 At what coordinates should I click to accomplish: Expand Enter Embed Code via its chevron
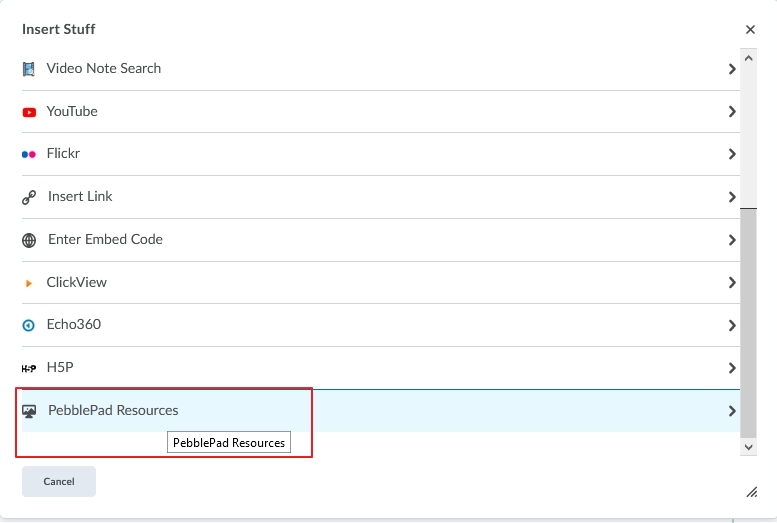point(732,240)
